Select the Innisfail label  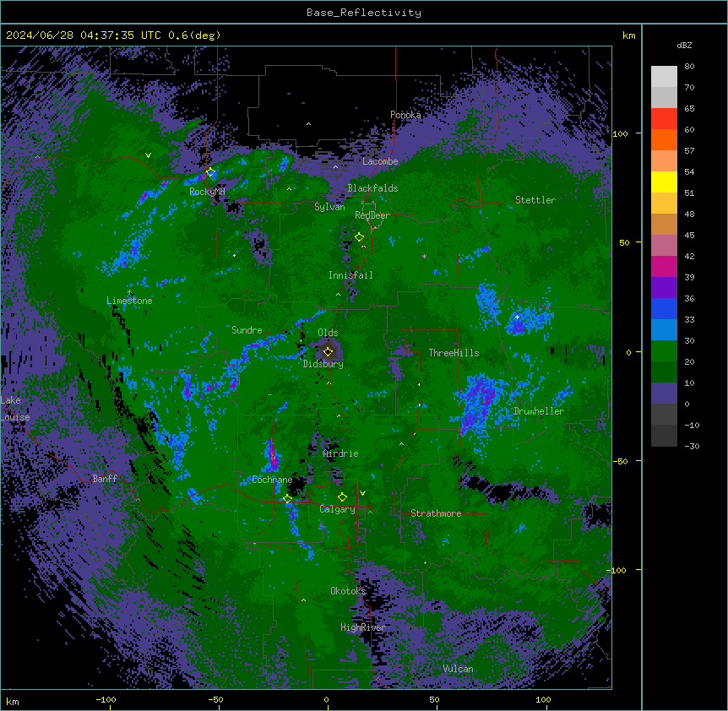click(350, 275)
